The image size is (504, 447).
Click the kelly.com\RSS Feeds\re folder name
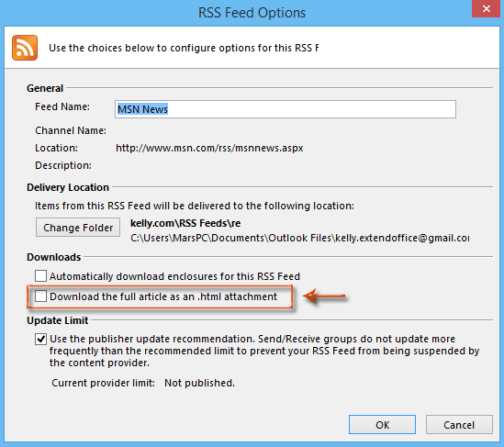coord(185,223)
